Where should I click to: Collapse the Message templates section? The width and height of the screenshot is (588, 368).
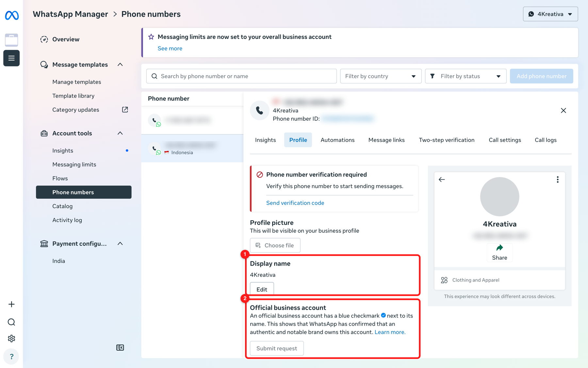120,64
